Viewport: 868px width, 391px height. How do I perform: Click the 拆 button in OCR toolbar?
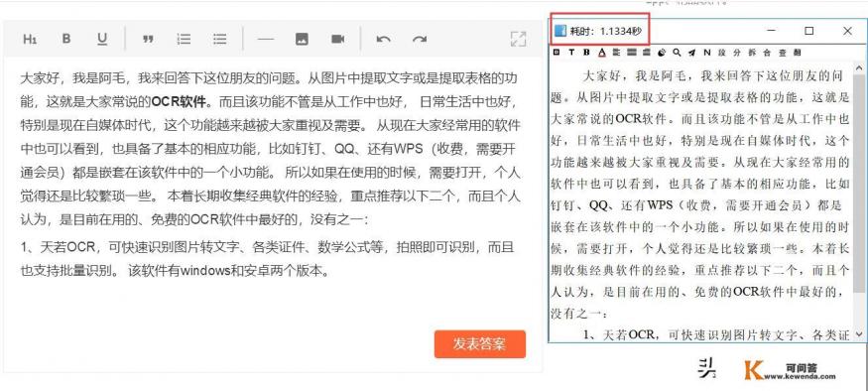[x=752, y=52]
